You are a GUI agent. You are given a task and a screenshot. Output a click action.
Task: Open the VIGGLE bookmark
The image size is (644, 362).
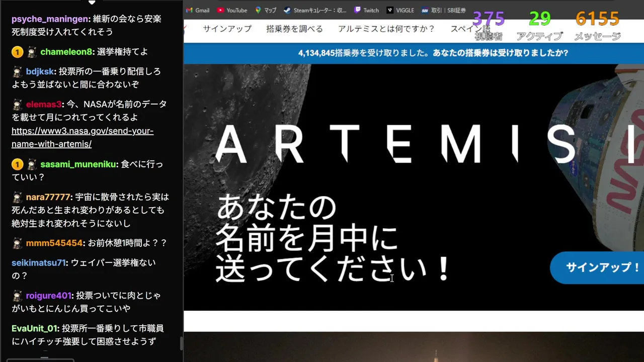tap(400, 10)
